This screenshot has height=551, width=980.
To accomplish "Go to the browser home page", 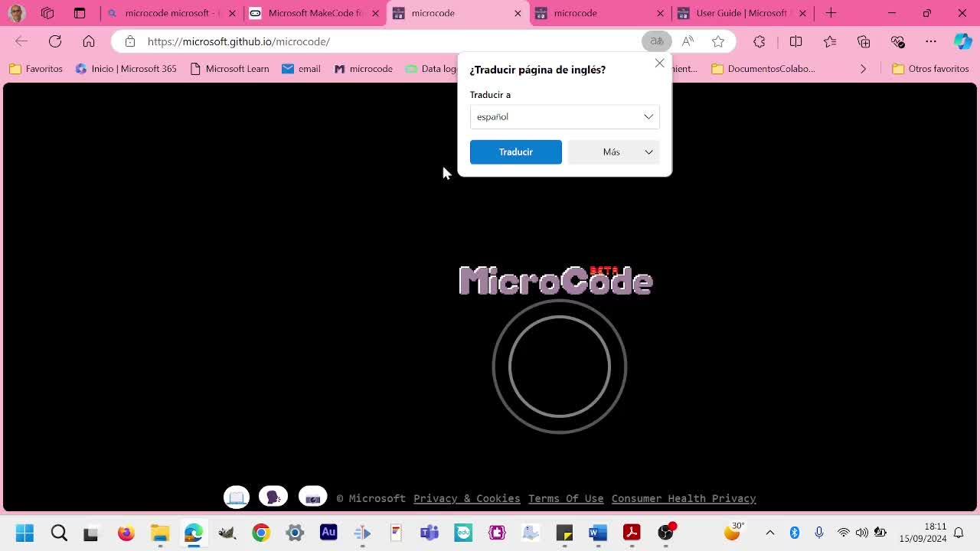I will point(89,41).
